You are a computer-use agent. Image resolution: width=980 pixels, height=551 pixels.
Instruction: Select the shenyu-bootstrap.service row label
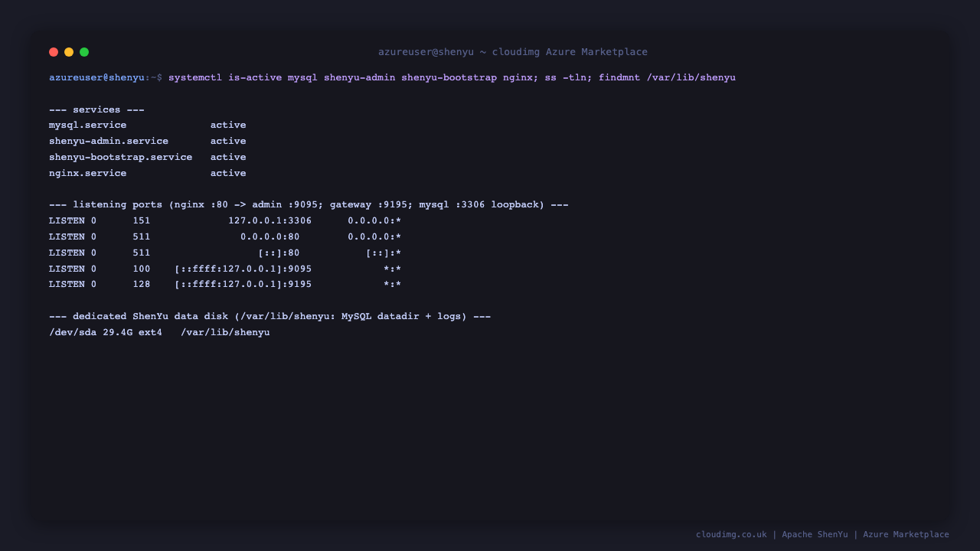(x=121, y=157)
